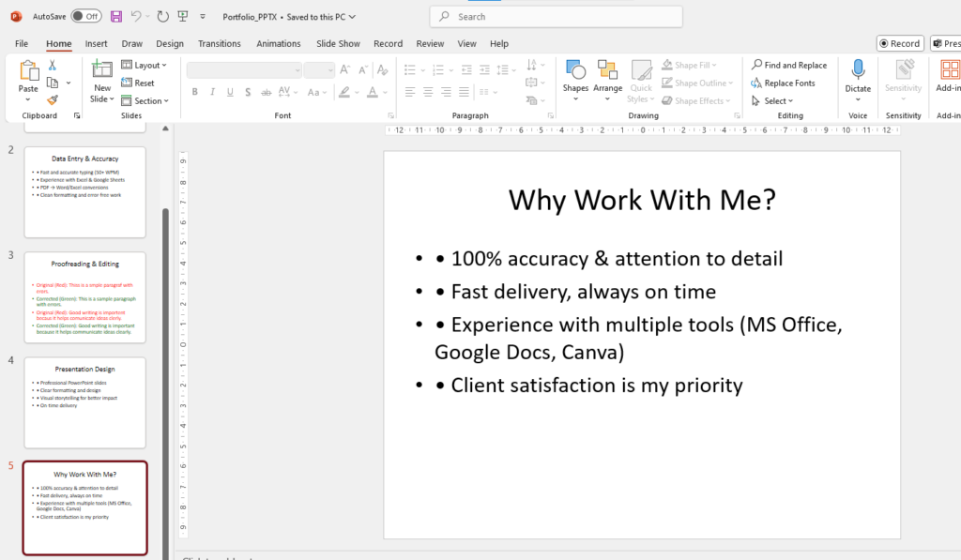Click Clear All Formatting icon
The height and width of the screenshot is (560, 961).
(383, 70)
